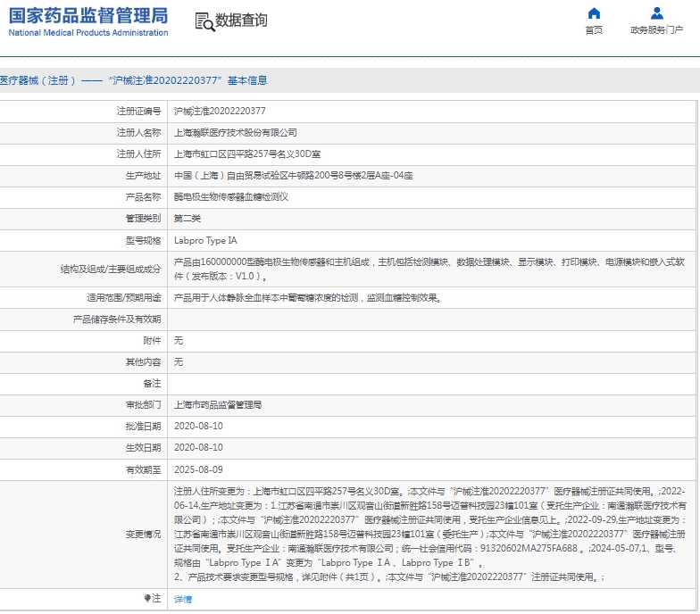Click the 政务服务门户 text label

(657, 30)
